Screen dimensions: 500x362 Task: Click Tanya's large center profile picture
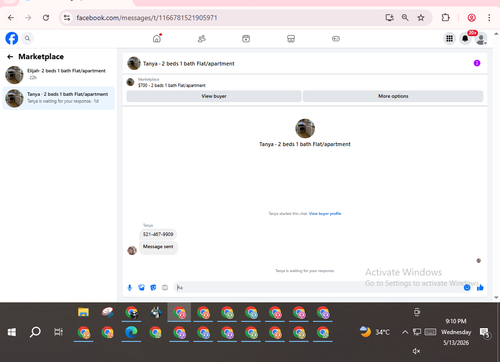[305, 128]
